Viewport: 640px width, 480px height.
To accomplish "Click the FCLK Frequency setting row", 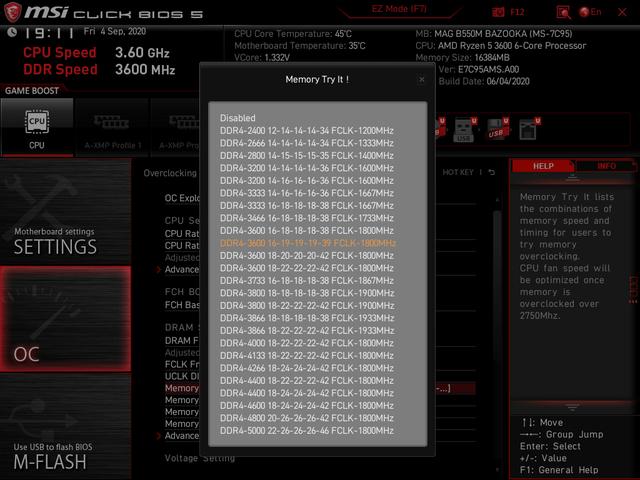I will pyautogui.click(x=182, y=364).
